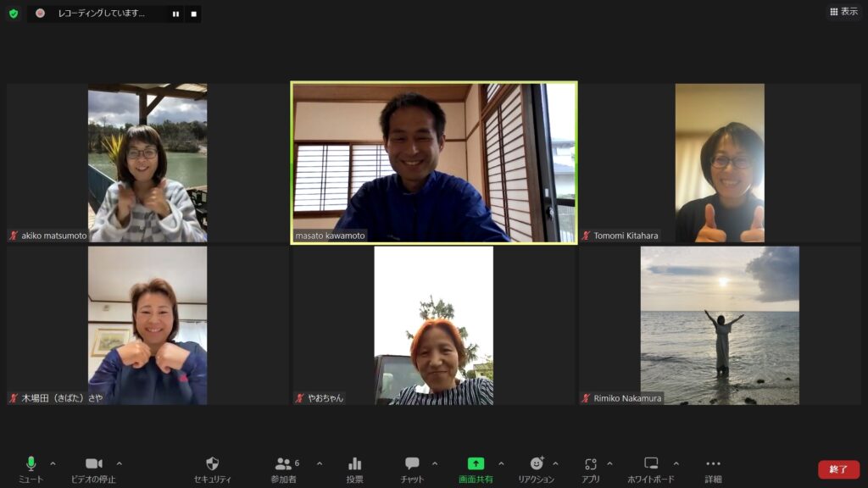Image resolution: width=868 pixels, height=488 pixels.
Task: Click muted mic icon beside Rimiko Nakamura
Action: 587,398
